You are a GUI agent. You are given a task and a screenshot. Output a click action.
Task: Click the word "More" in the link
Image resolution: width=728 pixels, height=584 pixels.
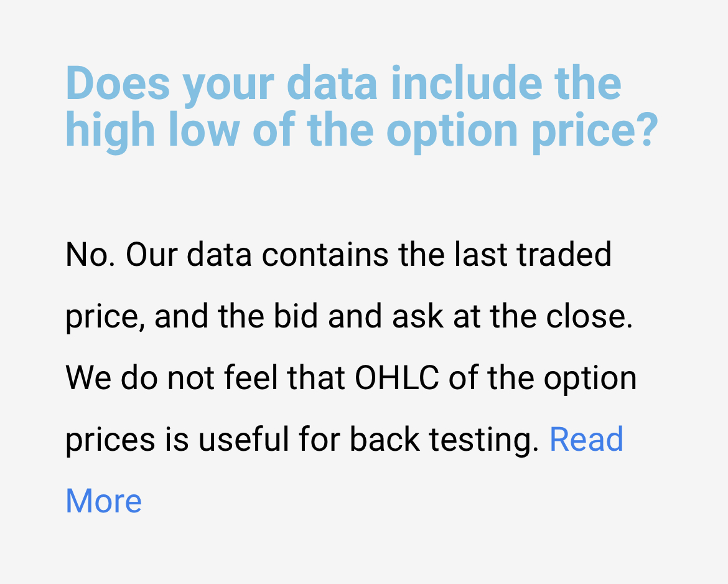coord(103,501)
